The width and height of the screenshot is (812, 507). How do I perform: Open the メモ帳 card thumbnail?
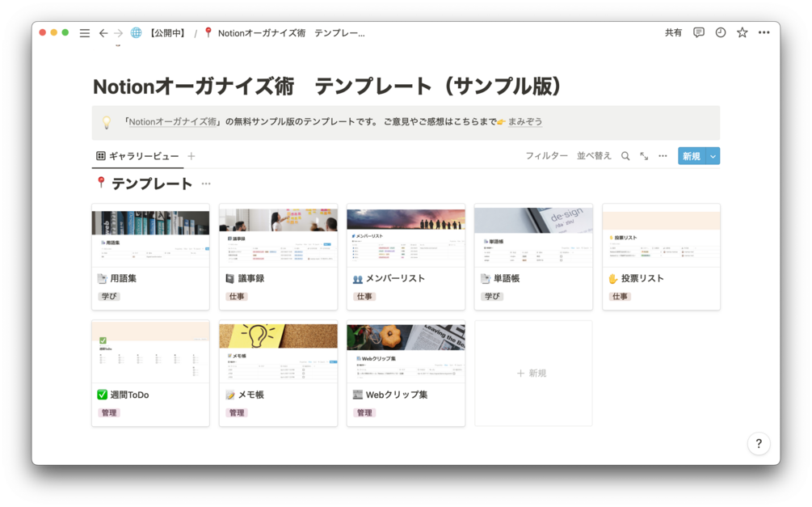pos(278,352)
